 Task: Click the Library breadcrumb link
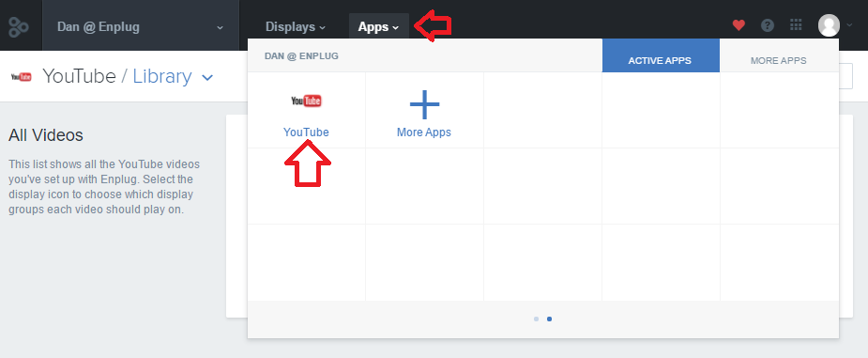162,76
